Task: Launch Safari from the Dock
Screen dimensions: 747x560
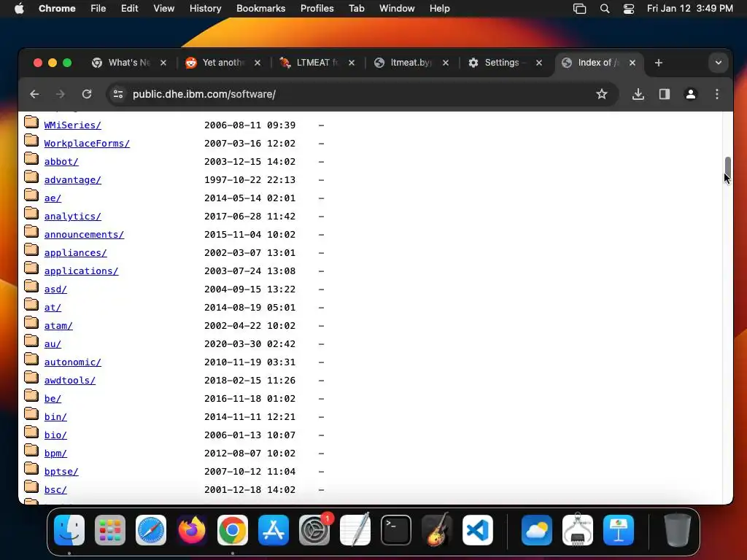Action: [x=151, y=530]
